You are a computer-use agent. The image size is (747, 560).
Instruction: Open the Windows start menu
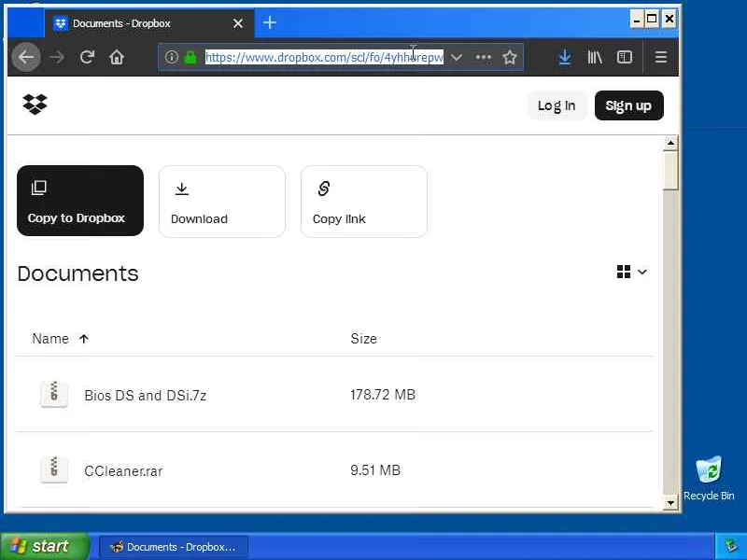44,546
